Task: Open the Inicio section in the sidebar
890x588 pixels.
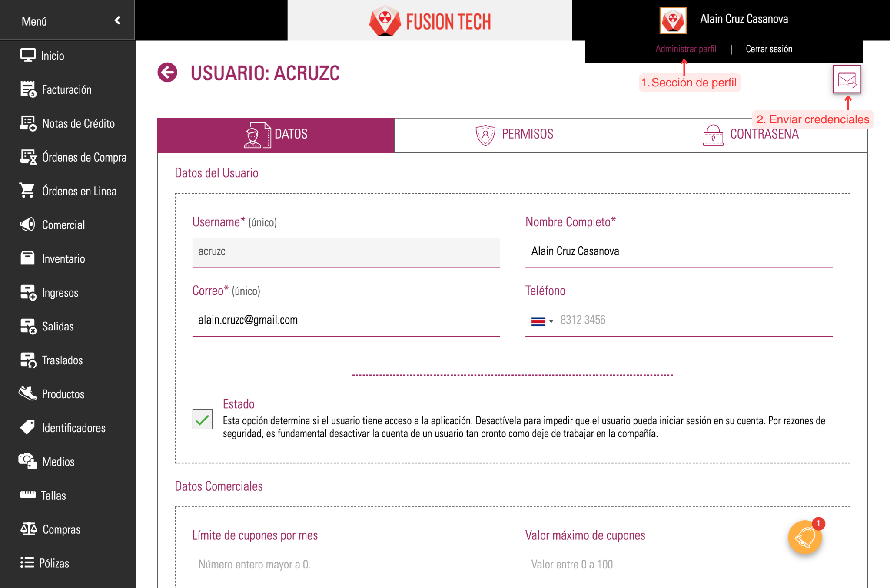Action: [52, 55]
